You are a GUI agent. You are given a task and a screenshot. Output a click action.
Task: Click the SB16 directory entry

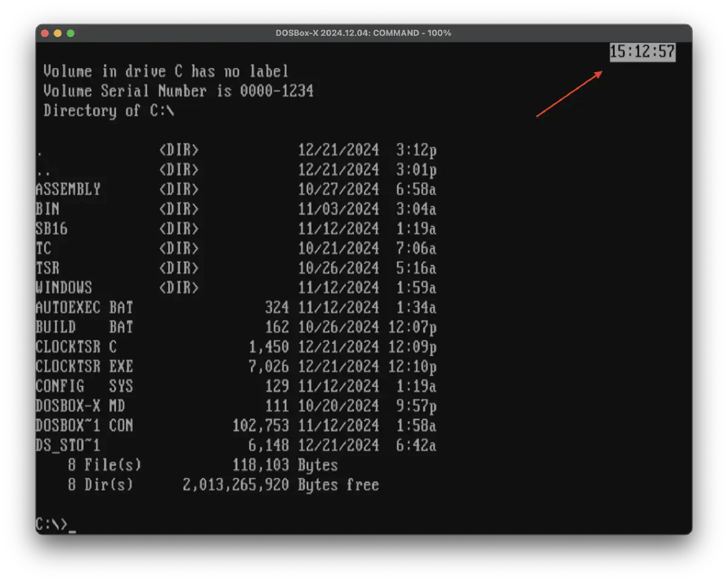pos(52,229)
